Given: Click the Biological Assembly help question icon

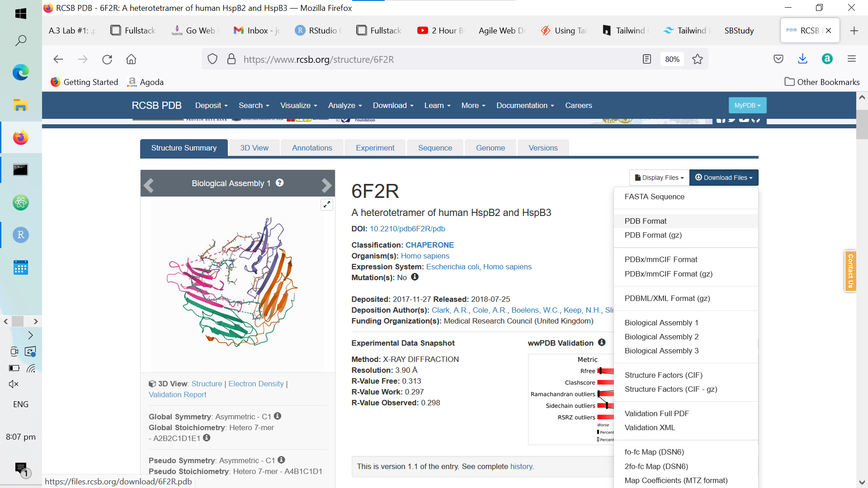Looking at the screenshot, I should (x=280, y=183).
